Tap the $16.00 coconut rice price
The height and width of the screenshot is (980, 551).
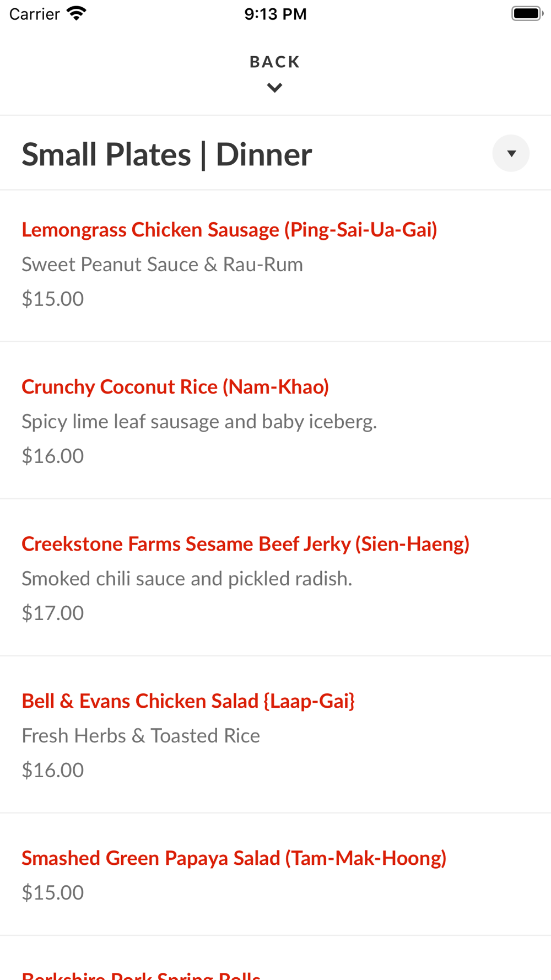(x=53, y=456)
